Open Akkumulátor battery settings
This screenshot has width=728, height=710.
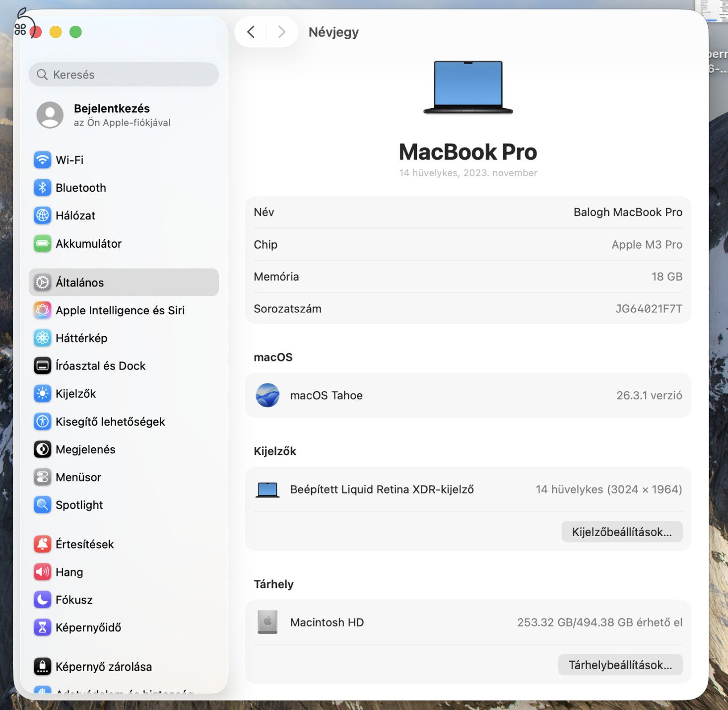[x=43, y=243]
